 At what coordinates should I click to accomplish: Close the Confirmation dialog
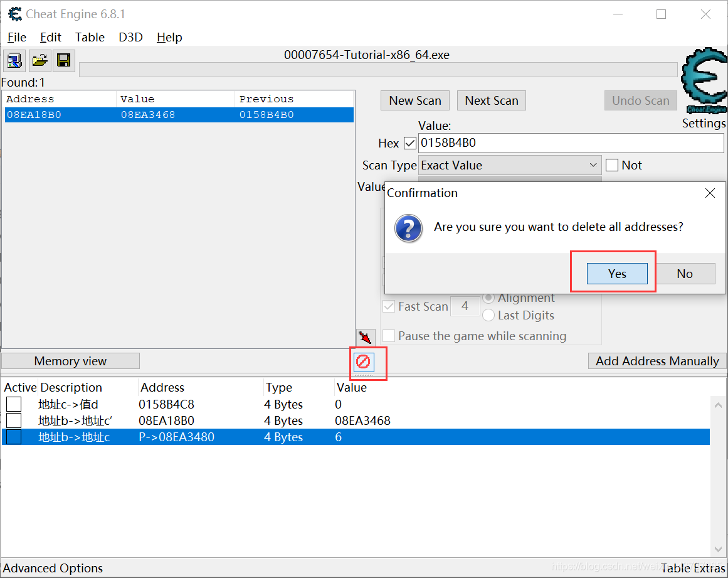(710, 193)
